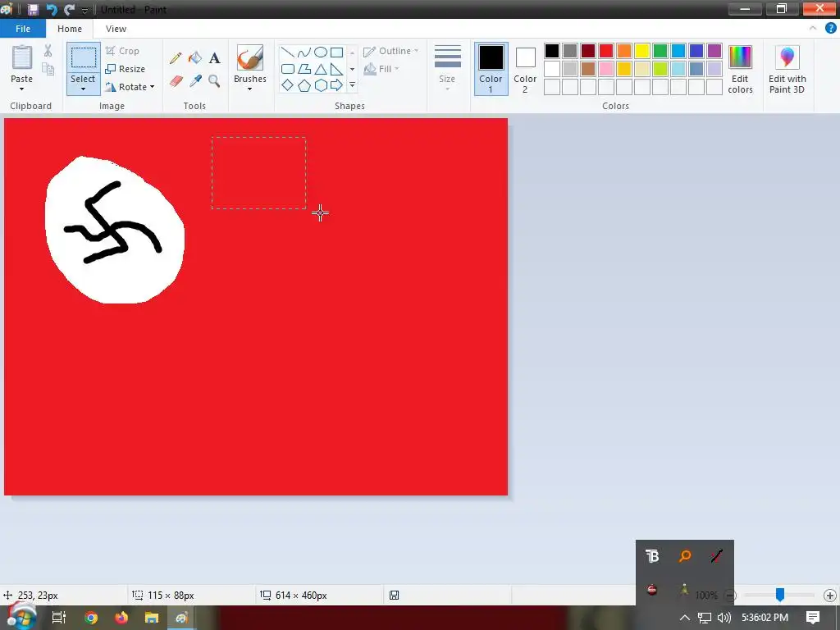Click the zoom in plus button

click(830, 596)
